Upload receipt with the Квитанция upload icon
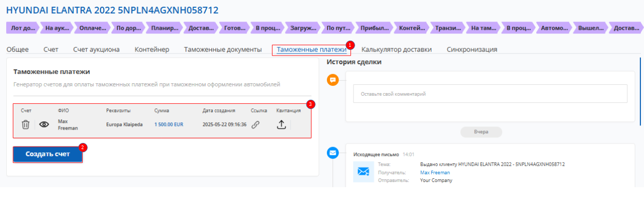Screen dimensions: 644x199 (281, 124)
